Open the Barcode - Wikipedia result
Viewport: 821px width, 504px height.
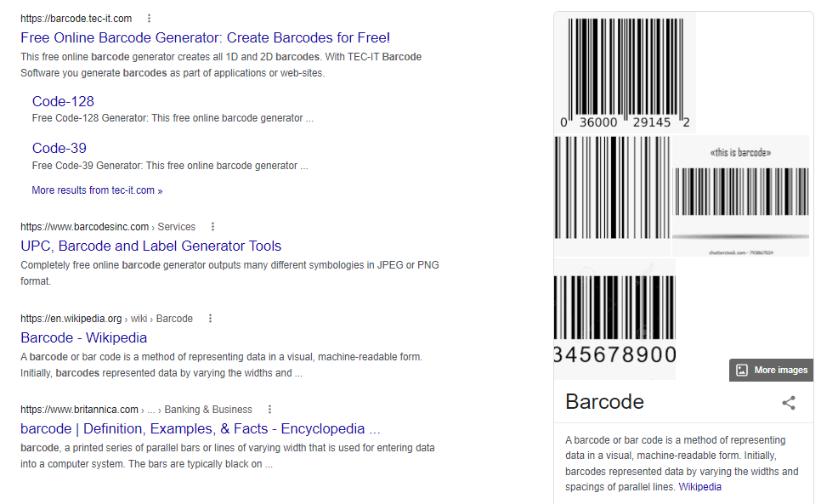tap(83, 337)
